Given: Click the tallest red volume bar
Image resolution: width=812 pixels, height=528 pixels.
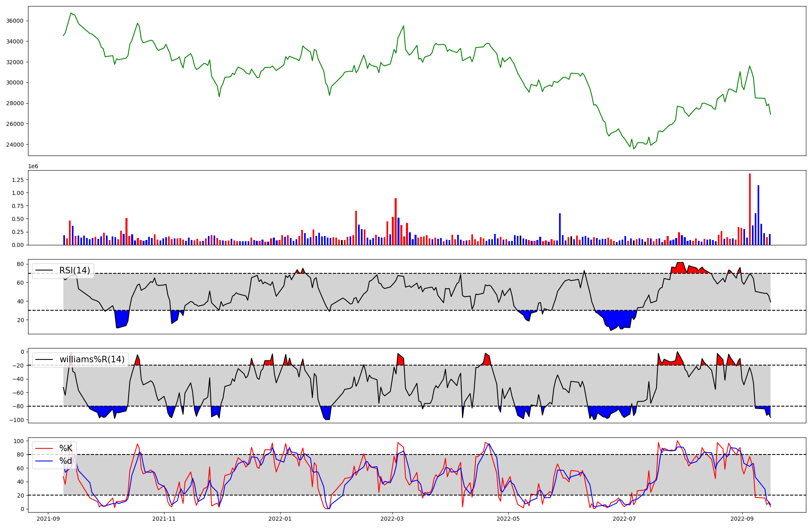Looking at the screenshot, I should [x=750, y=209].
